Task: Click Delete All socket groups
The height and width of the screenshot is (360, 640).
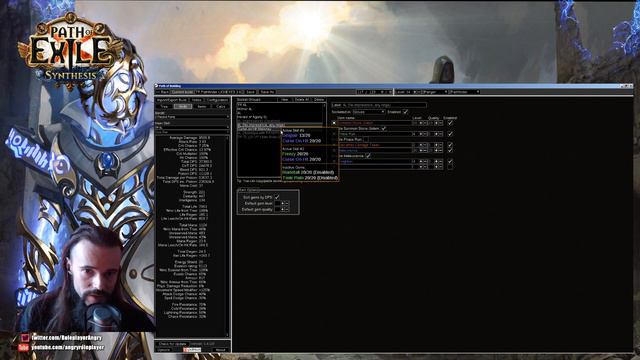Action: [302, 100]
